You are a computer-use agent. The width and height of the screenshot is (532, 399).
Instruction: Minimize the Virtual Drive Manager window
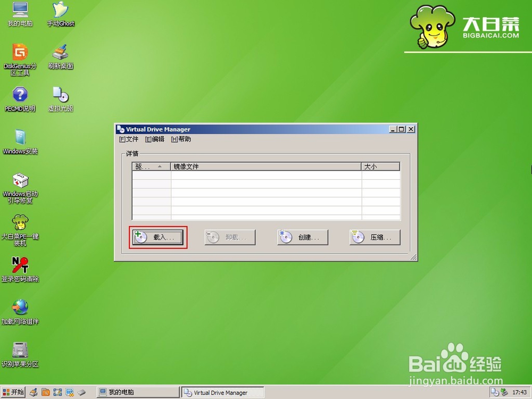[x=393, y=129]
